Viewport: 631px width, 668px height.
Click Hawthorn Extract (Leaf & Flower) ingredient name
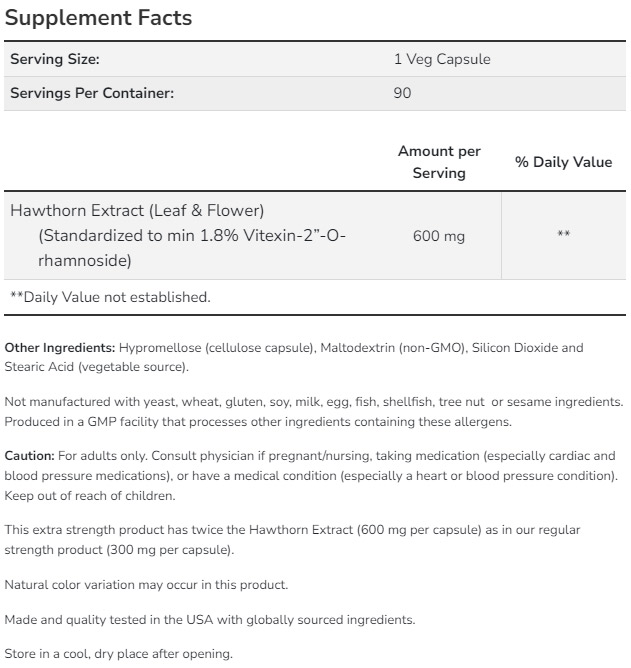click(137, 210)
